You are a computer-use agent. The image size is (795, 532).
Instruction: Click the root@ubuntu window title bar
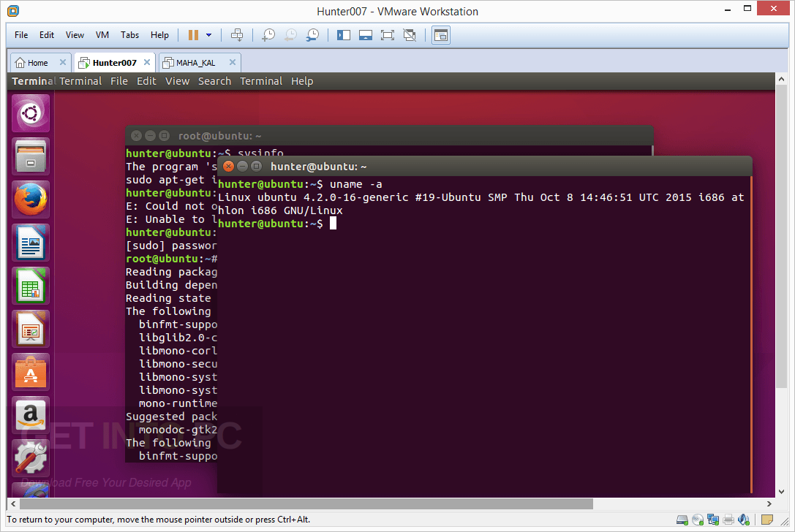click(x=389, y=136)
